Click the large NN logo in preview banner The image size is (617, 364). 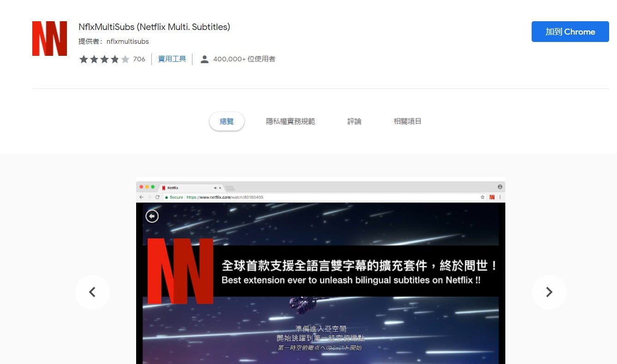click(180, 271)
